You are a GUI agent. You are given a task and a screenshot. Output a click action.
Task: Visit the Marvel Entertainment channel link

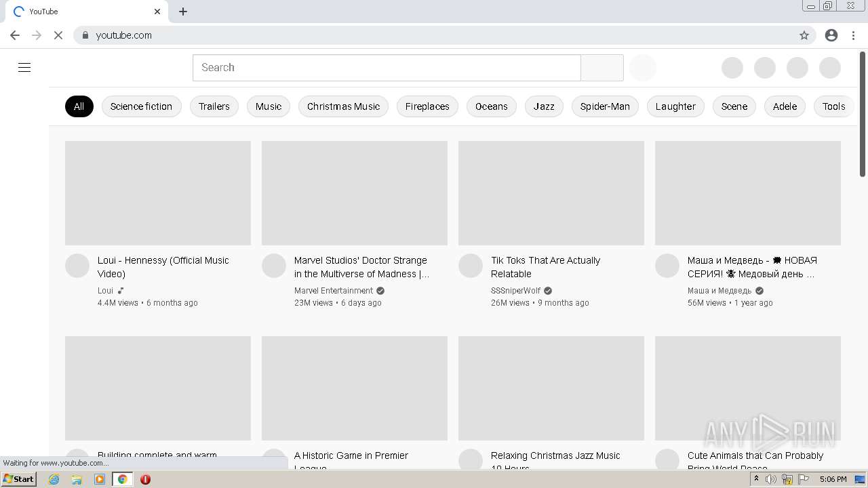click(x=334, y=291)
